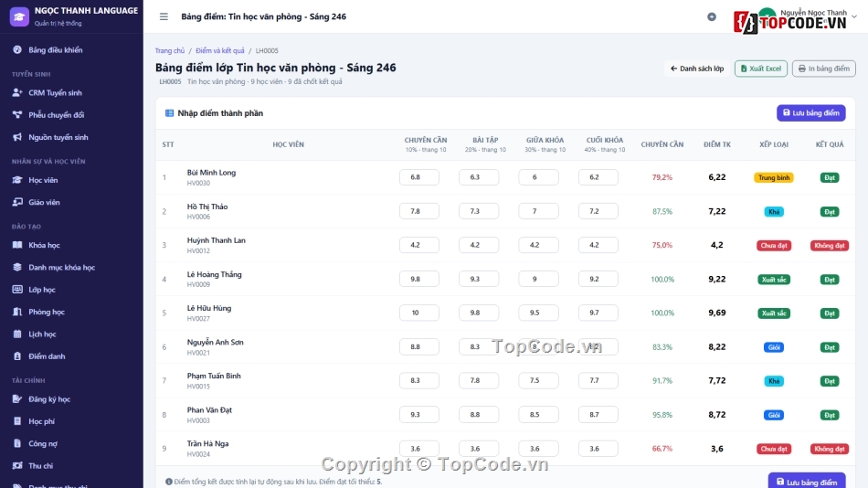Click the Lịch học calendar icon

click(17, 334)
